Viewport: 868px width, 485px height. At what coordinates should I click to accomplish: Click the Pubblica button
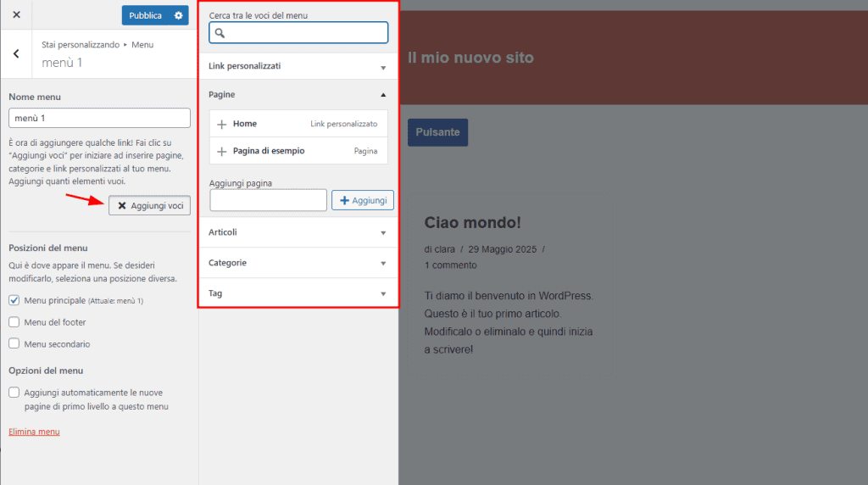(x=146, y=15)
